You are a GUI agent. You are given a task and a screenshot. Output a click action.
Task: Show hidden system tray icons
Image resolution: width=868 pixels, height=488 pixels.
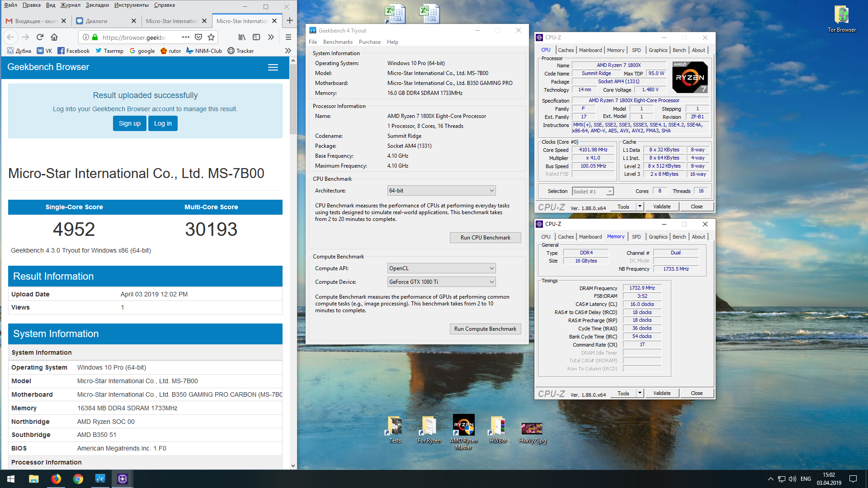pos(770,479)
